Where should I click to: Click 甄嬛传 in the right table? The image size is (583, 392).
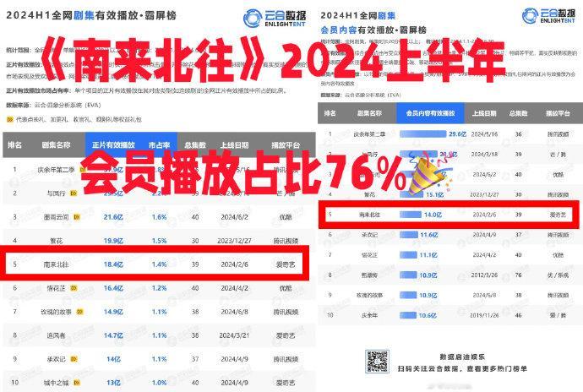pyautogui.click(x=369, y=275)
